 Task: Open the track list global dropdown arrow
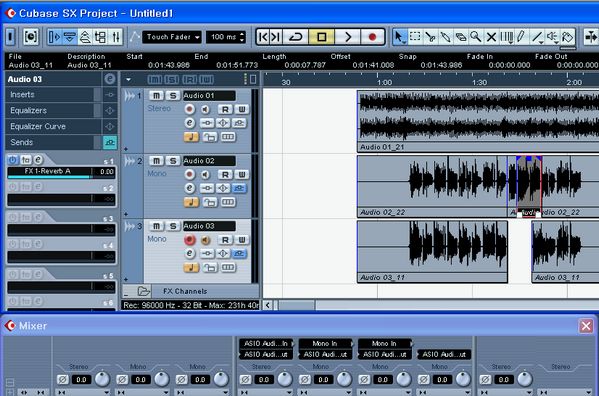tap(128, 79)
